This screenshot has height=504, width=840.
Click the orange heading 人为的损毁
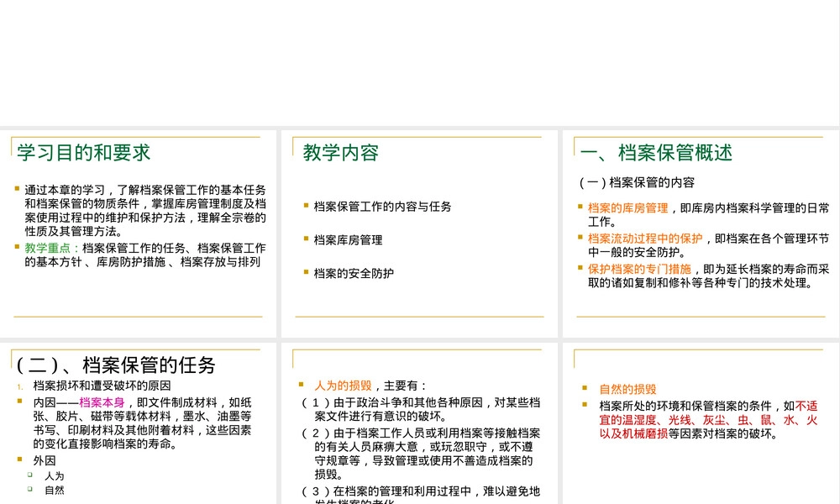pos(343,386)
